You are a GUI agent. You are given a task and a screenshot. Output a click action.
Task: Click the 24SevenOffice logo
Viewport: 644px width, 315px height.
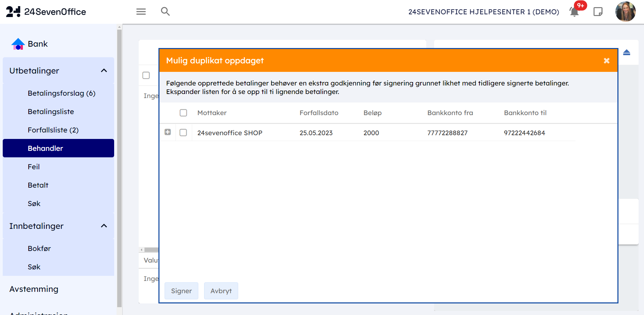click(x=46, y=12)
